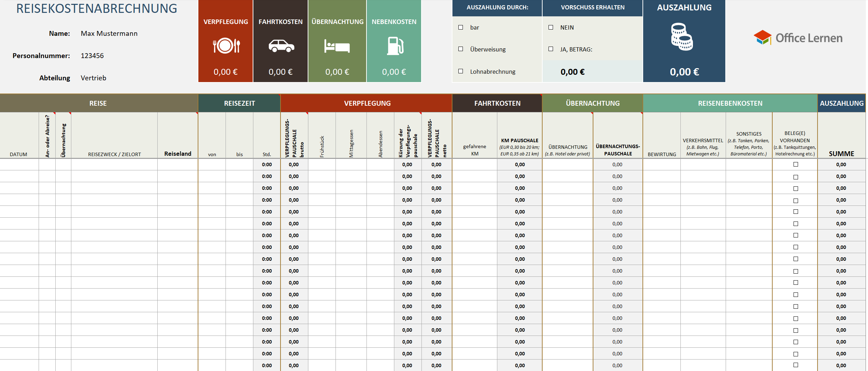Screen dimensions: 868x371
Task: Click the bed icon under Übernachtung
Action: (337, 46)
